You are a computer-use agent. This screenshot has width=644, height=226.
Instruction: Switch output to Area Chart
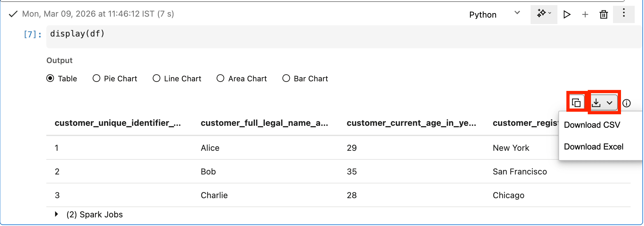pos(220,78)
